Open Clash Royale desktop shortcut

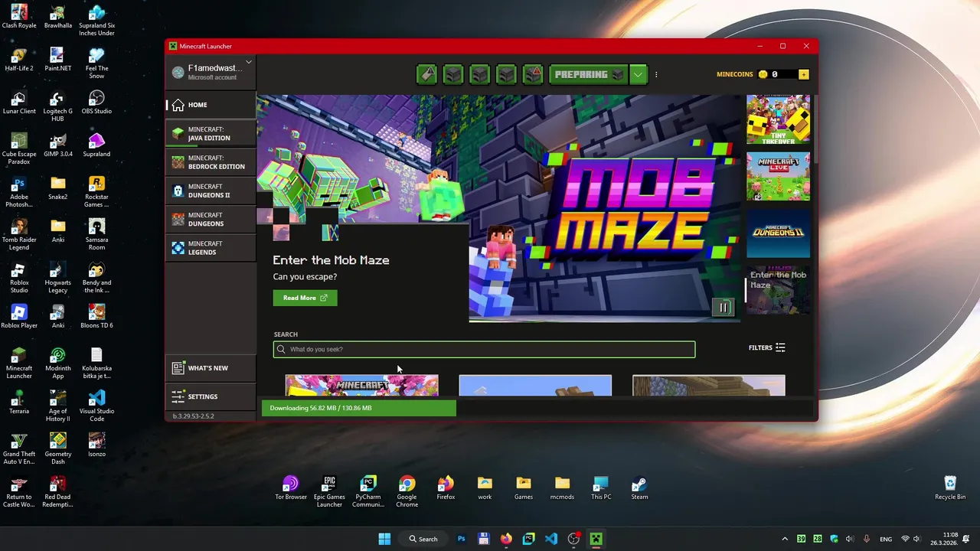point(19,16)
